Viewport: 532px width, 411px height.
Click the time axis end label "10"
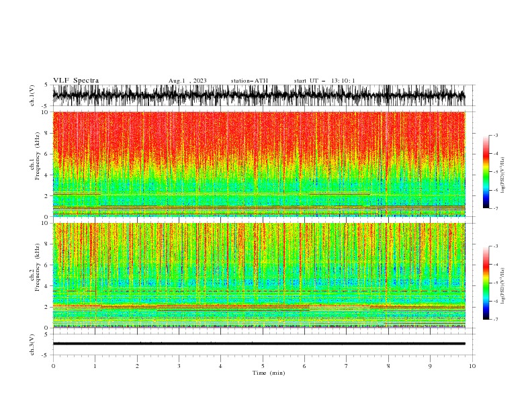(x=472, y=366)
